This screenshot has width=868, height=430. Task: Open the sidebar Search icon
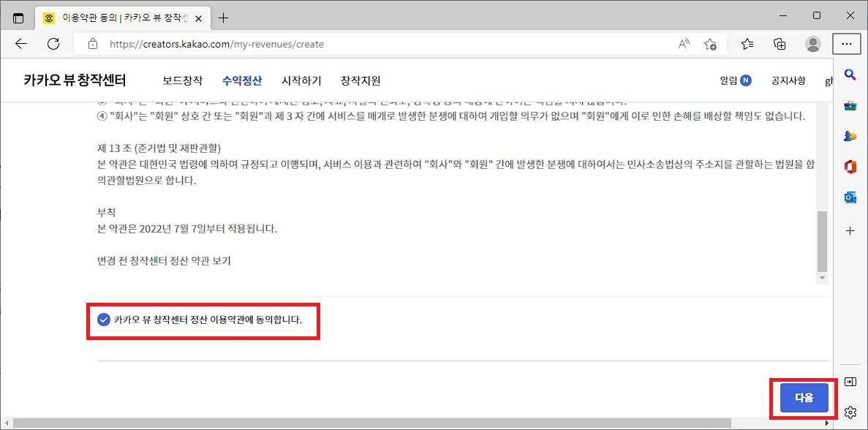pyautogui.click(x=850, y=75)
